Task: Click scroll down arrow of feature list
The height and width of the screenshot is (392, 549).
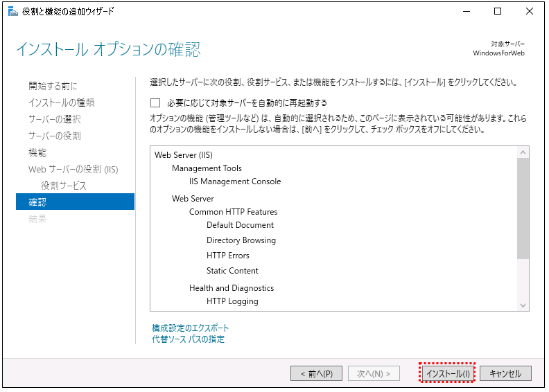Action: coord(523,305)
